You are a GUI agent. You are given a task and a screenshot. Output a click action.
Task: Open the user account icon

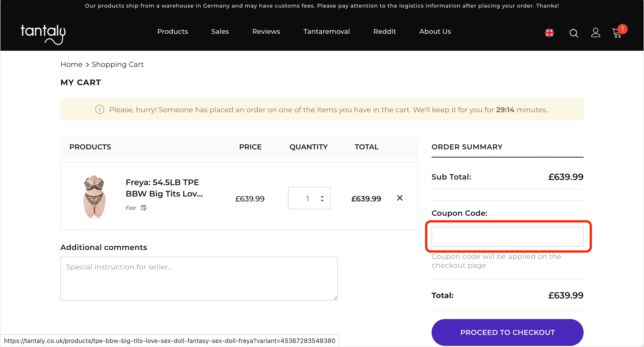[595, 32]
